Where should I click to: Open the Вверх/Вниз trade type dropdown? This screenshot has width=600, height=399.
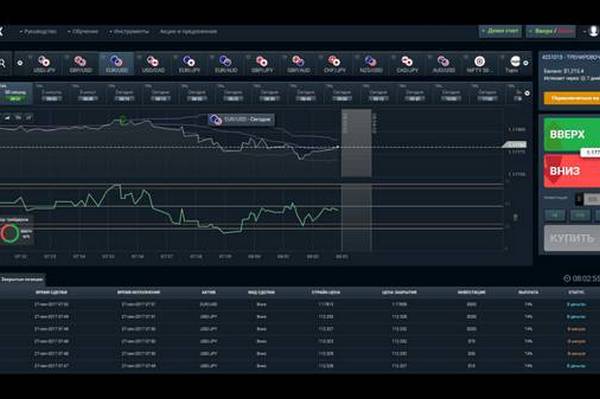pos(551,31)
